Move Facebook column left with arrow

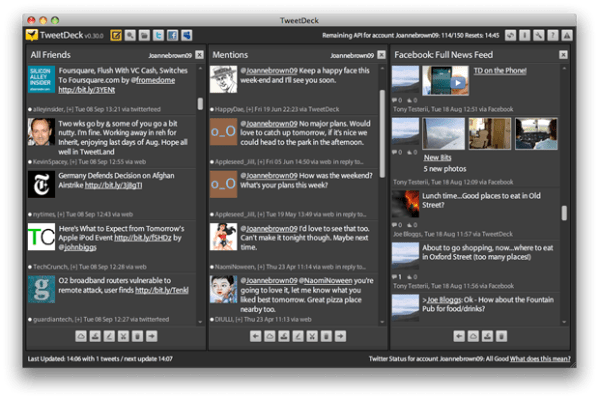[459, 336]
